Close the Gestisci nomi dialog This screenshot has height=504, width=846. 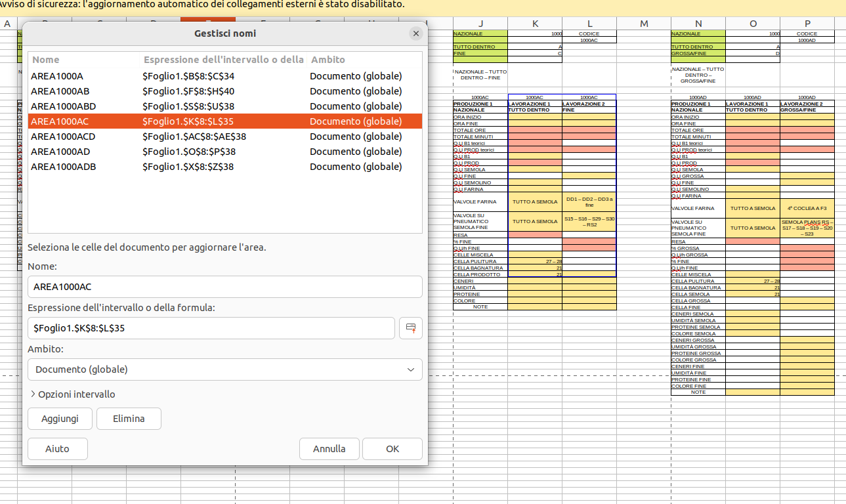(415, 33)
